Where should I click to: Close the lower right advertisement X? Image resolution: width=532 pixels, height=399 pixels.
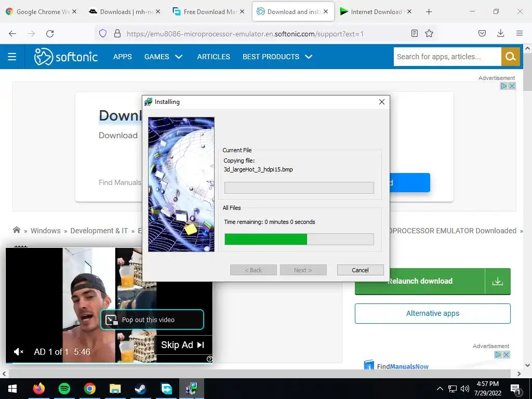[x=506, y=354]
